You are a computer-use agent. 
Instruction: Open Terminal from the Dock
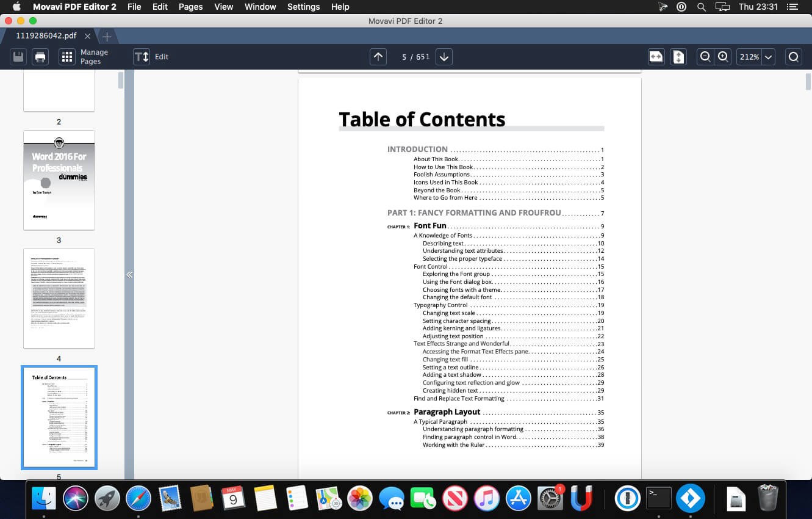(659, 498)
